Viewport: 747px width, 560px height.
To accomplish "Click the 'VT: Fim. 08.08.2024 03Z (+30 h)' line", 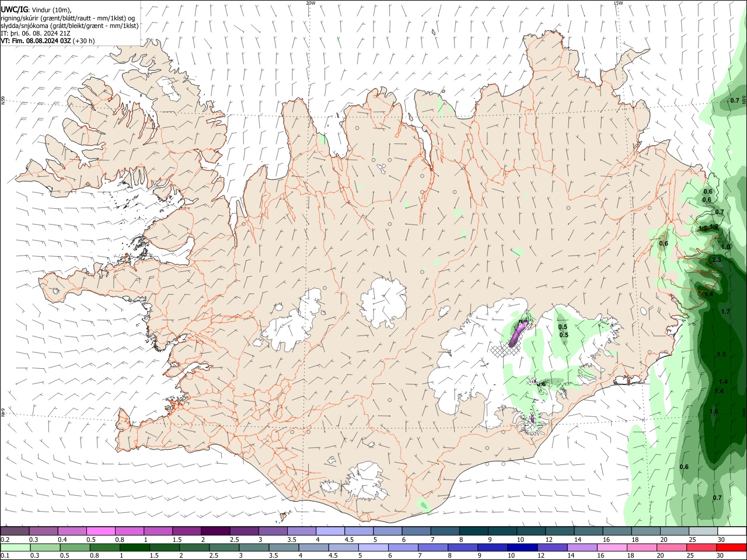I will coord(48,41).
